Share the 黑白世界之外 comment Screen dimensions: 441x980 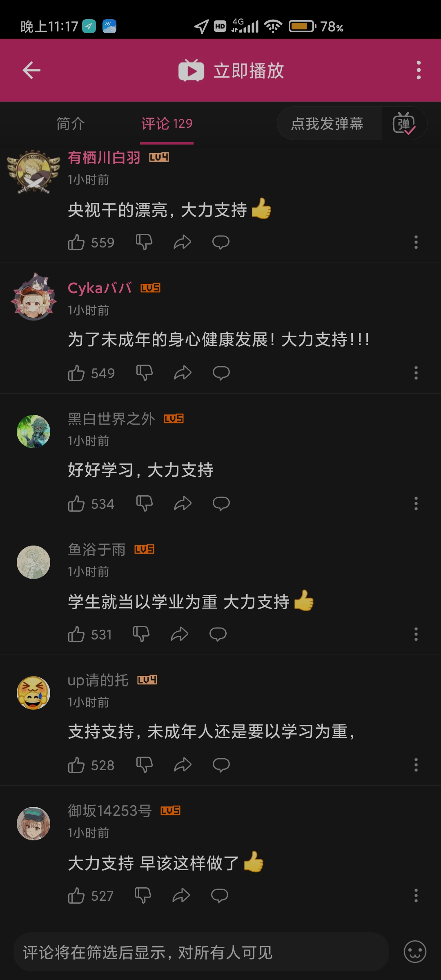(183, 503)
